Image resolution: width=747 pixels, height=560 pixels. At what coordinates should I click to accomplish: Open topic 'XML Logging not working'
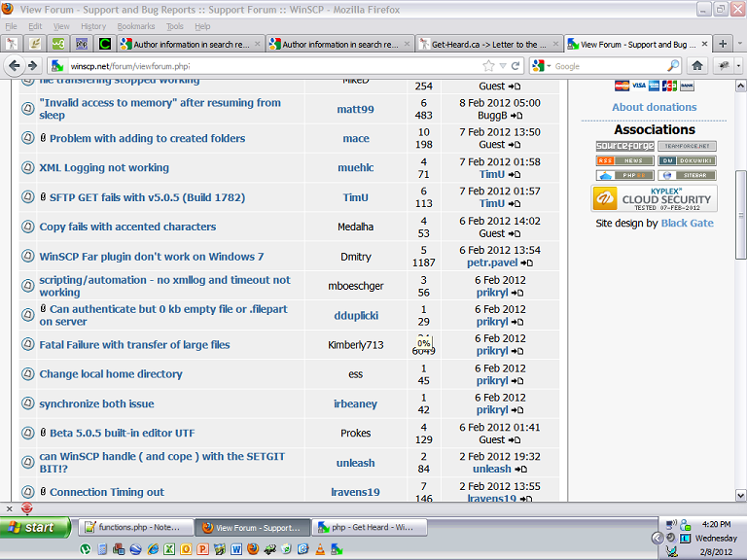[x=104, y=168]
